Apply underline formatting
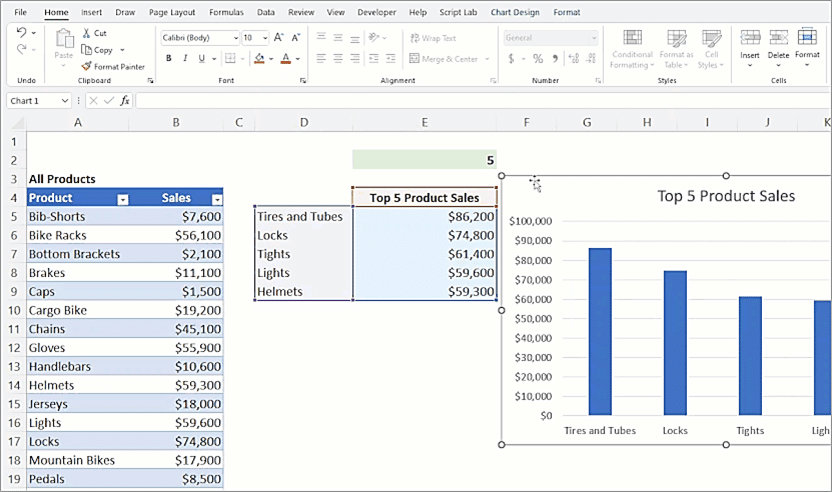Viewport: 832px width, 492px height. [x=200, y=58]
